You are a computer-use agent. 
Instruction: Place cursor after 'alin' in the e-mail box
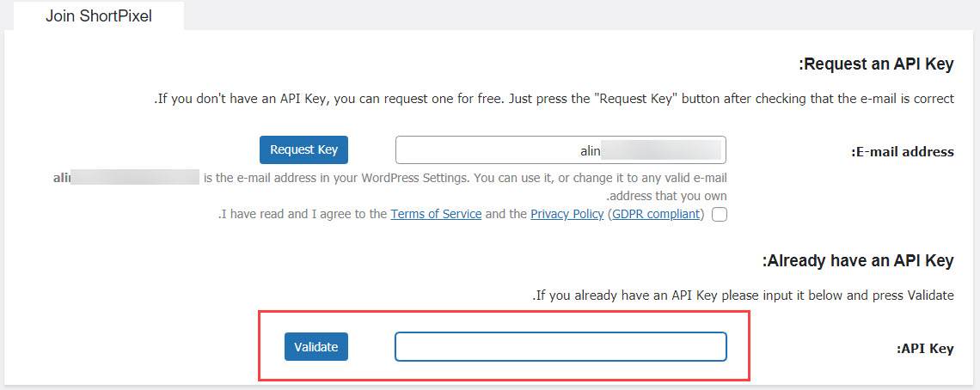pyautogui.click(x=602, y=150)
